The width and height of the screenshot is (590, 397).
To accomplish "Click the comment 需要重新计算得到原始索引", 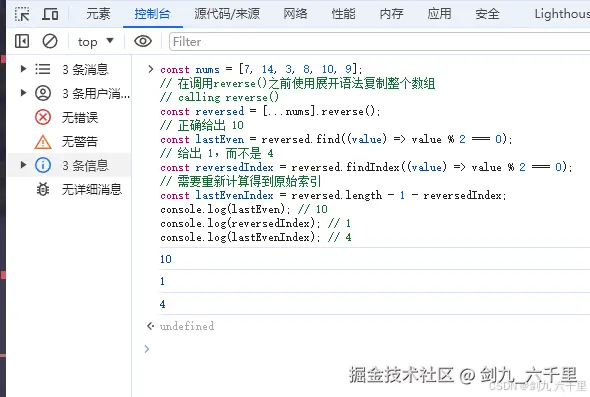I will 241,181.
